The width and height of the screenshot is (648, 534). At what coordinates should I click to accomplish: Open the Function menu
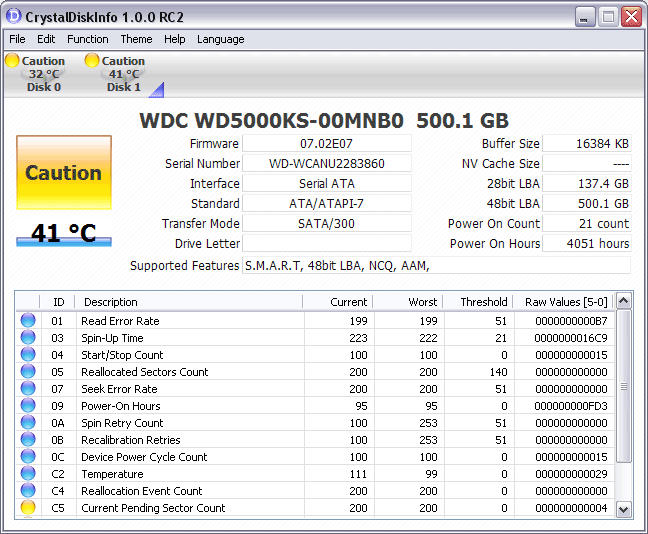(x=88, y=39)
